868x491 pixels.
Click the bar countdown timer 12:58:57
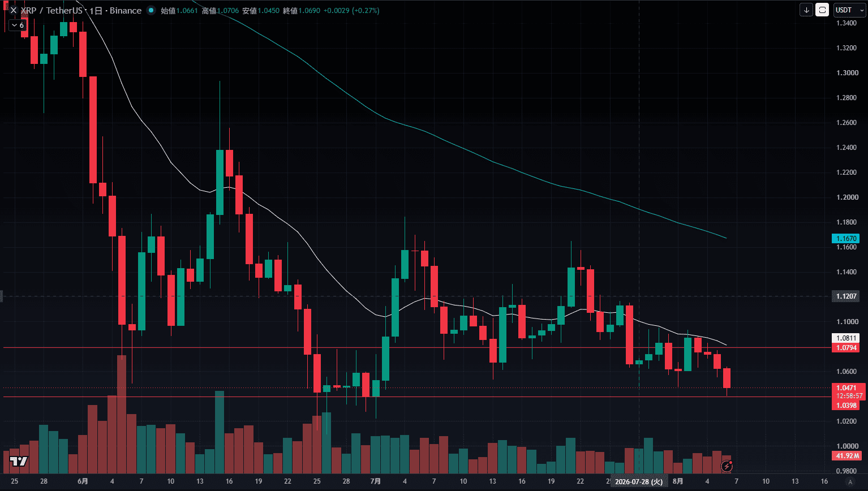849,396
